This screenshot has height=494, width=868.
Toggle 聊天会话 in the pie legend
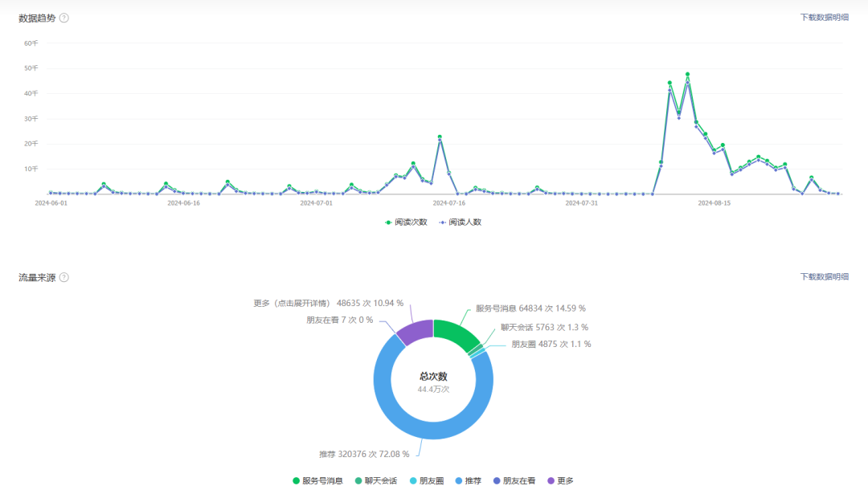click(376, 480)
